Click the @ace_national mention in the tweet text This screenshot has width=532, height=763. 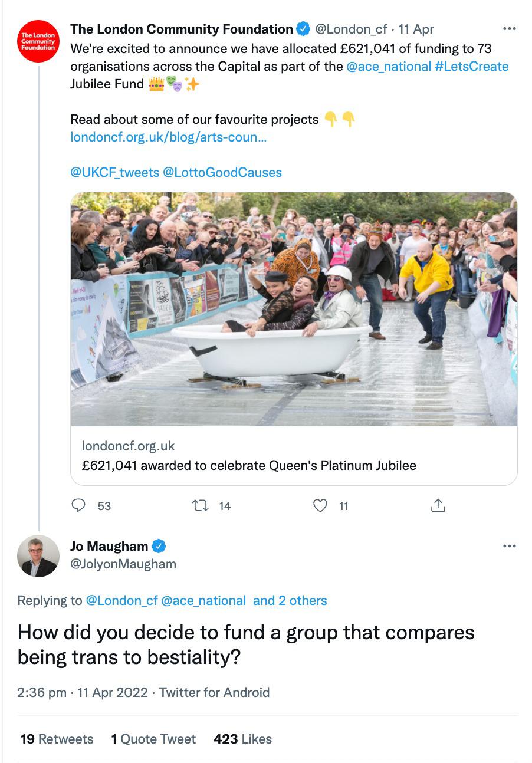pyautogui.click(x=389, y=66)
